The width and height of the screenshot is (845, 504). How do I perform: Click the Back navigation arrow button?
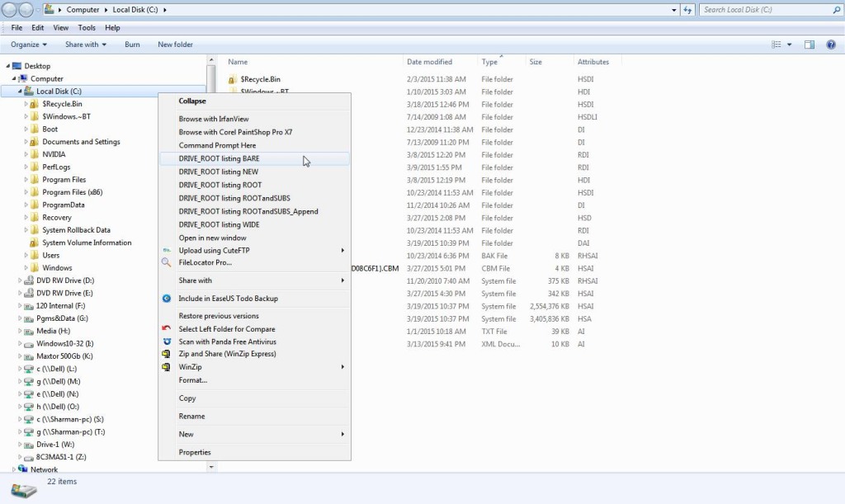12,10
